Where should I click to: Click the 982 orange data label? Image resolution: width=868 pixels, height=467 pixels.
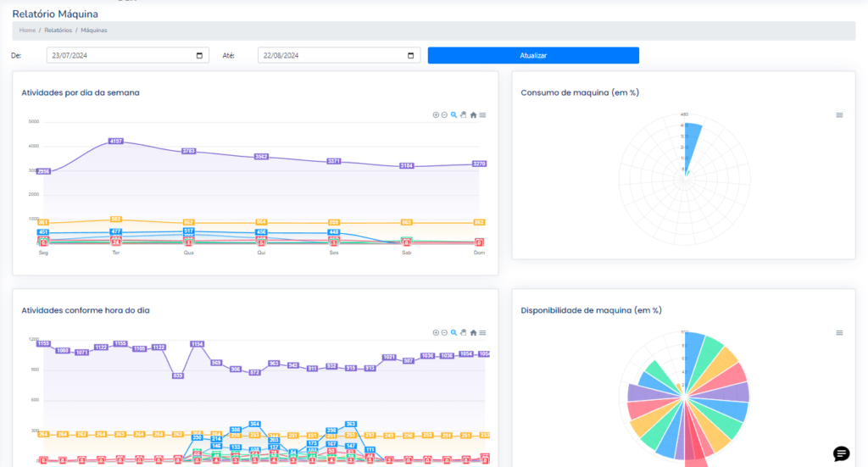click(x=115, y=220)
